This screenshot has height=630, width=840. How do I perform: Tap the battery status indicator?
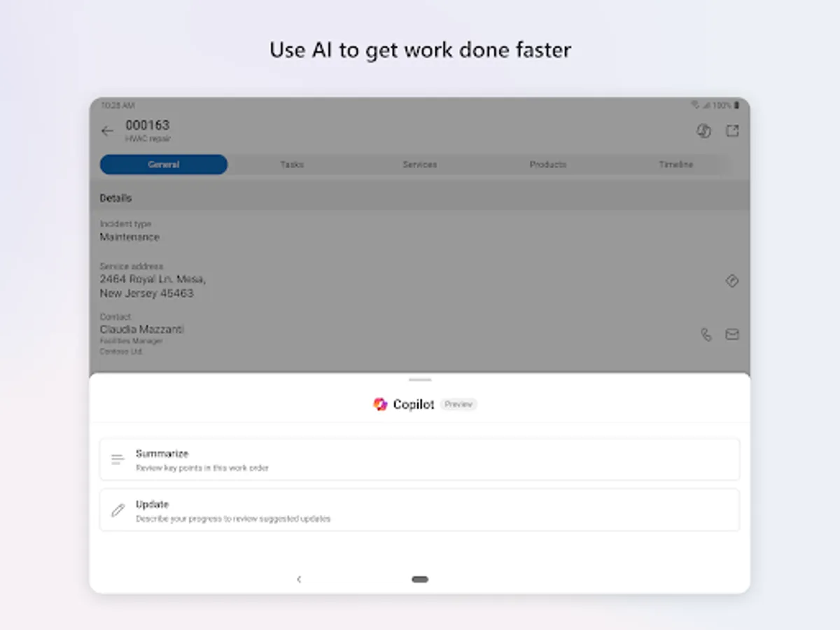[735, 104]
